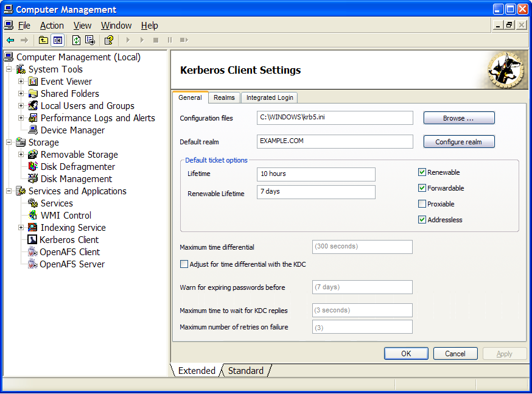532x394 pixels.
Task: Click the Disk Management icon
Action: point(33,178)
